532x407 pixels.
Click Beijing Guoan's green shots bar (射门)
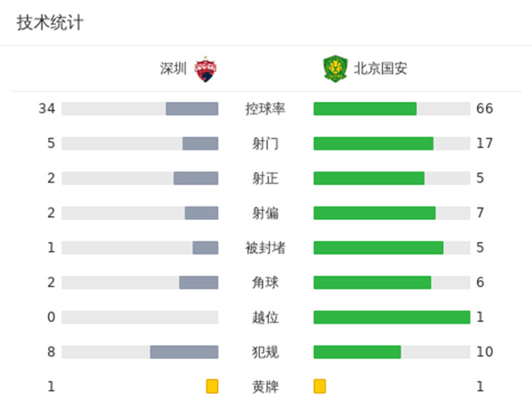[x=373, y=144]
